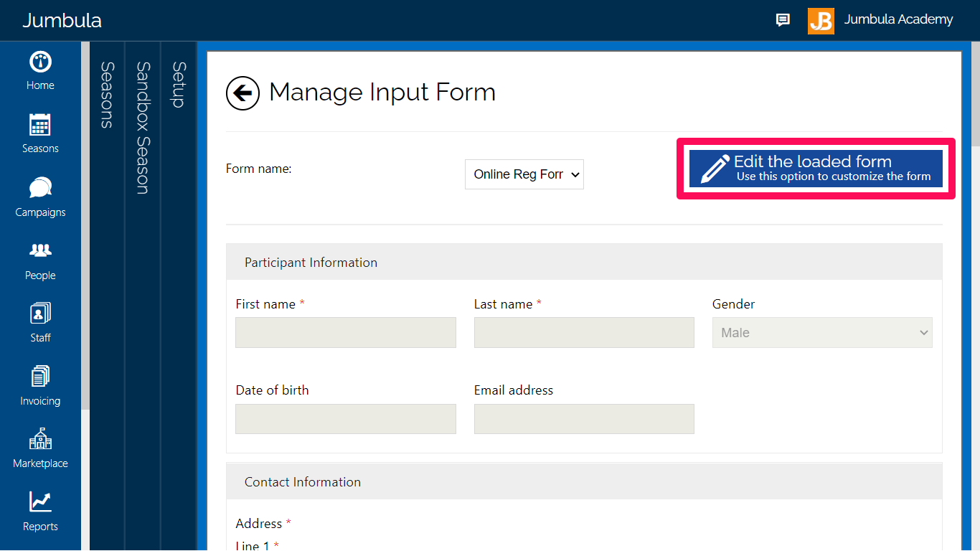This screenshot has height=551, width=980.
Task: Switch to the vertical Setup tab
Action: (x=179, y=85)
